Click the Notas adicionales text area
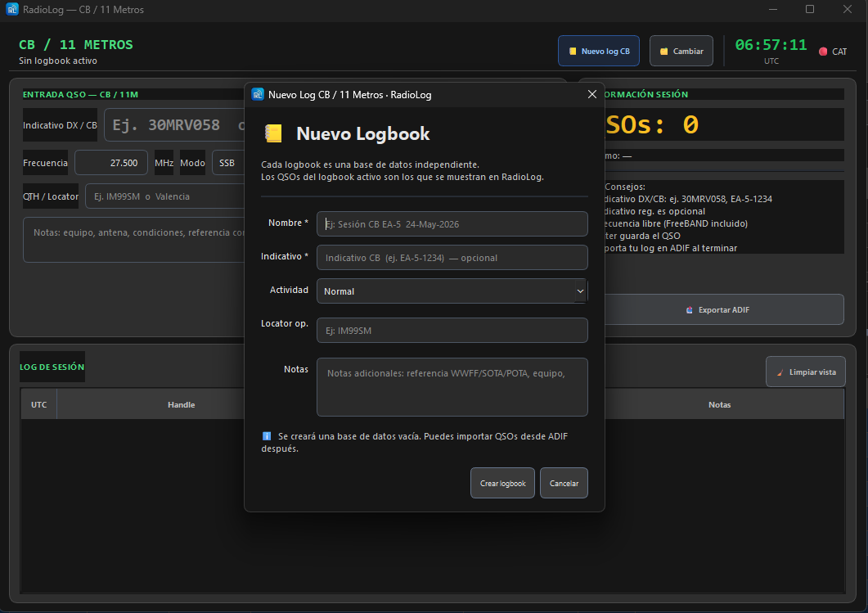Screen dimensions: 868x613 [452, 387]
